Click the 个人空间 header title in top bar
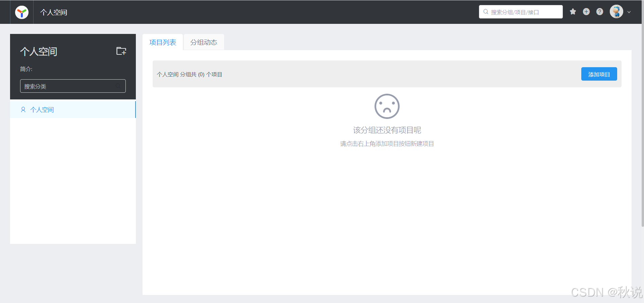 (54, 12)
